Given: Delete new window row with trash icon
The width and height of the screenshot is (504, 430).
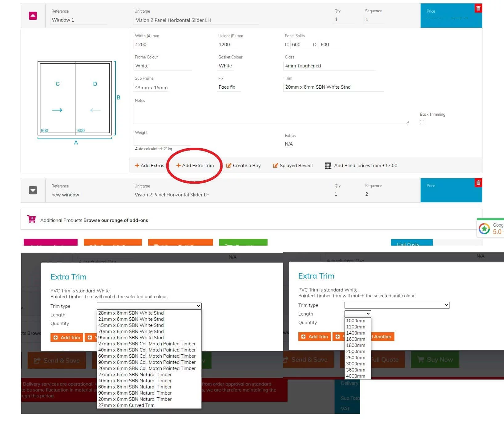Looking at the screenshot, I should pyautogui.click(x=478, y=183).
